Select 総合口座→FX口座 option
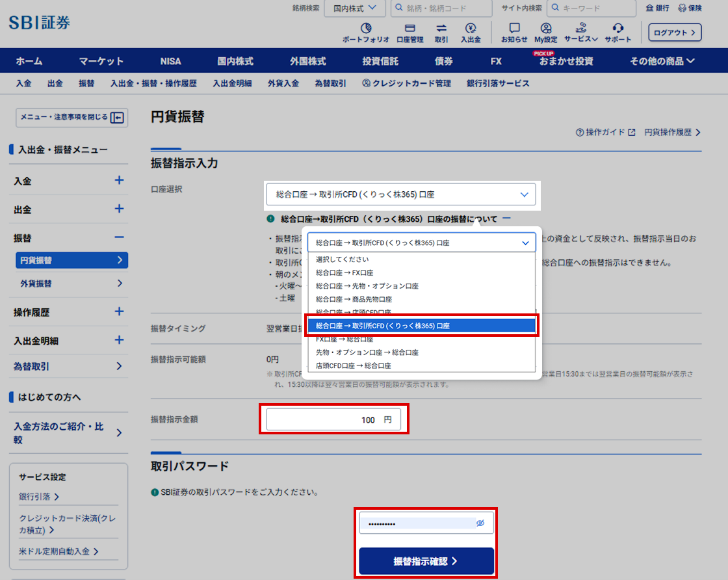Viewport: 728px width, 580px height. (422, 272)
